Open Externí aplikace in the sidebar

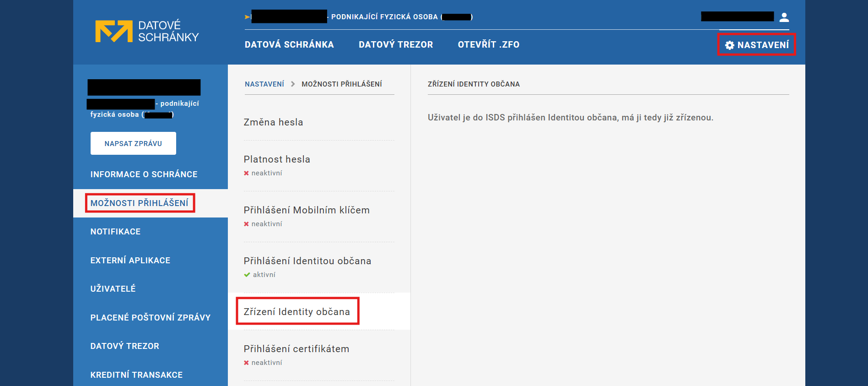pyautogui.click(x=130, y=261)
